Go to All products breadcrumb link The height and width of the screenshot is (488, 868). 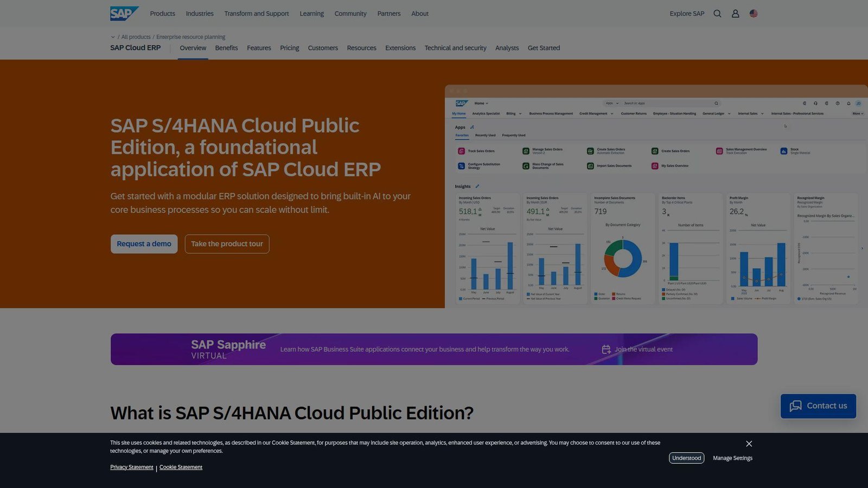pyautogui.click(x=136, y=37)
